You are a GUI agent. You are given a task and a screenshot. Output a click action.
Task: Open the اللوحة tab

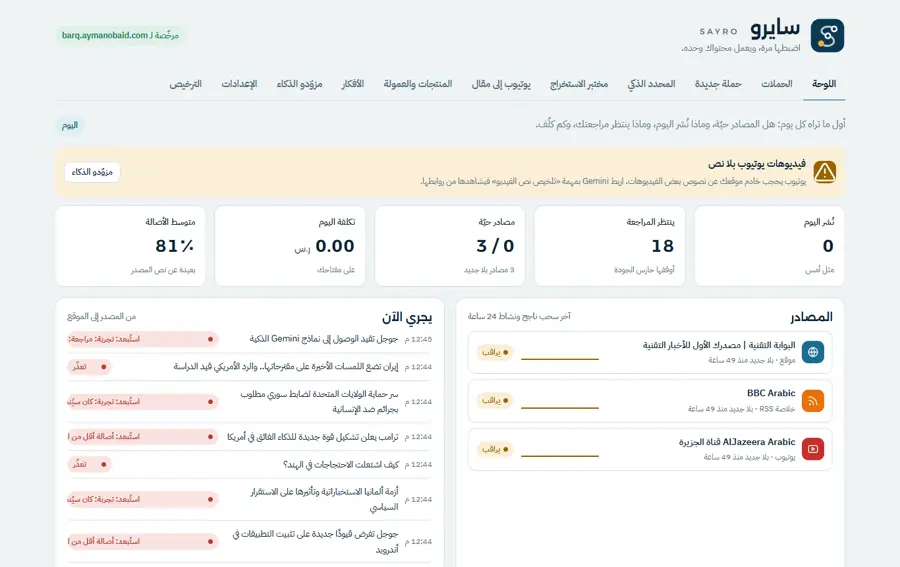[x=824, y=84]
